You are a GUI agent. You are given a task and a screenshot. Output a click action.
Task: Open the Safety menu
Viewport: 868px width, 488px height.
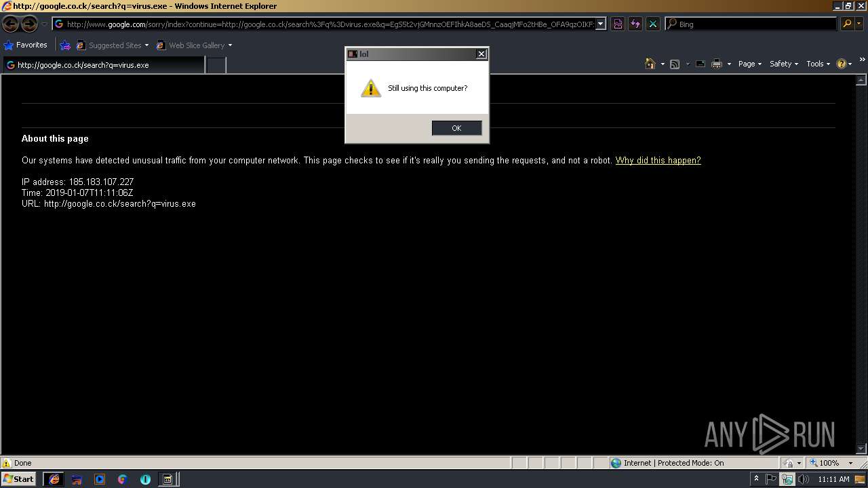pos(784,64)
